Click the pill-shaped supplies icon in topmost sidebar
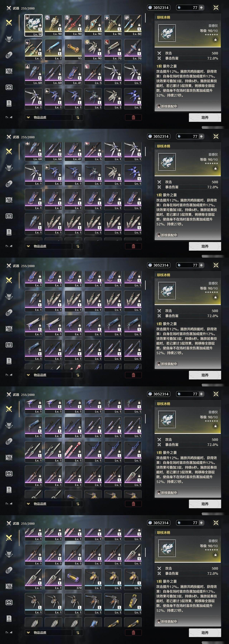 point(9,55)
